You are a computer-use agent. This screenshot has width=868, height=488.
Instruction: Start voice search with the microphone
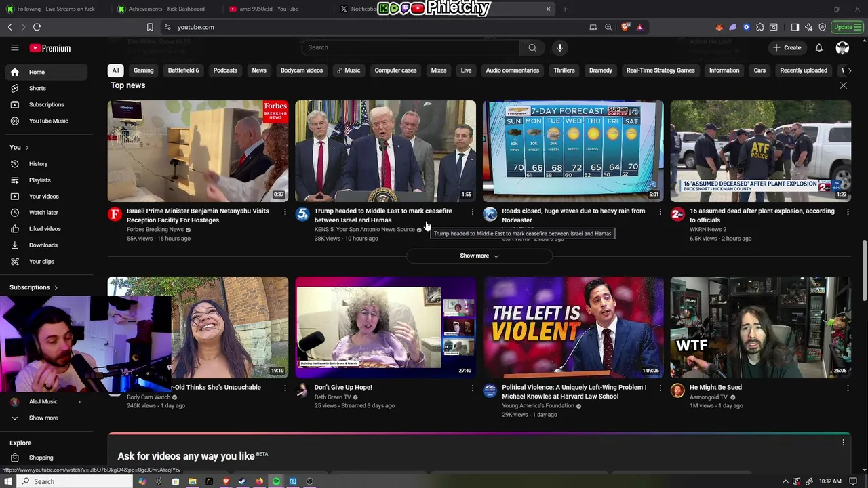(x=559, y=47)
